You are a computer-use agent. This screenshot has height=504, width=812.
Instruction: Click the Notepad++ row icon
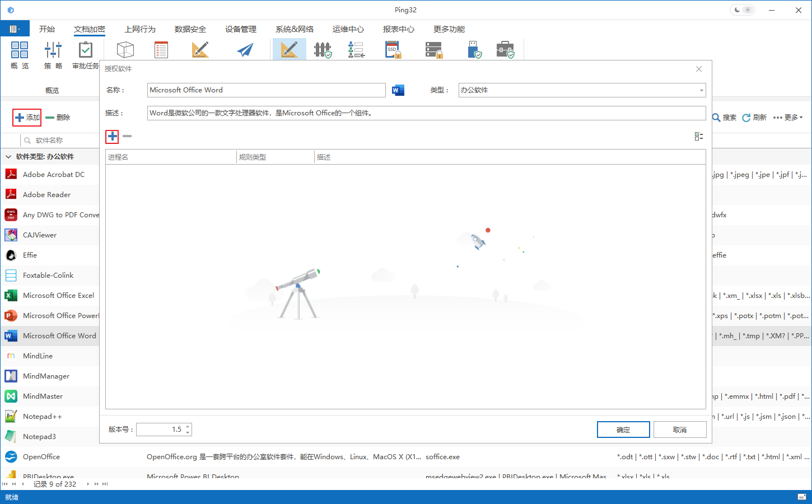click(x=11, y=416)
